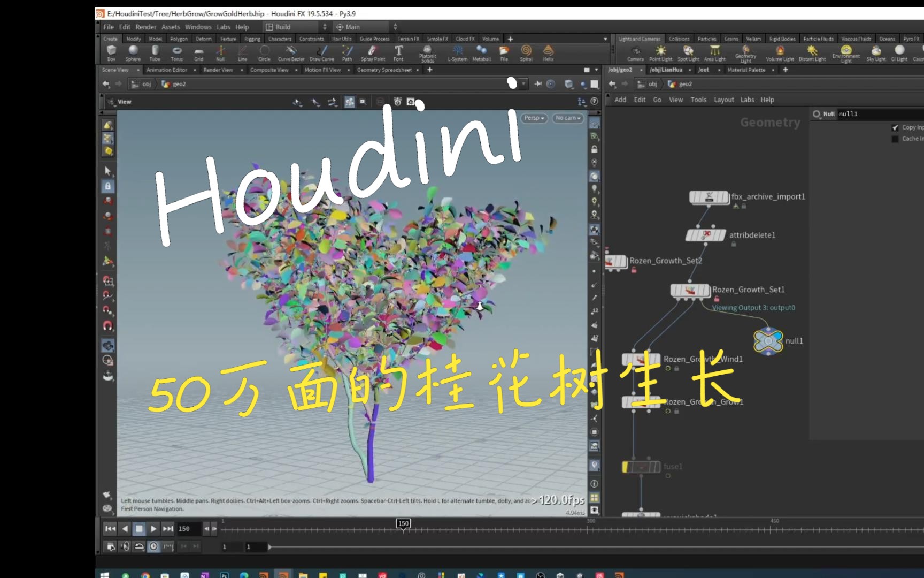
Task: Select the L-System shelf tool
Action: 458,52
